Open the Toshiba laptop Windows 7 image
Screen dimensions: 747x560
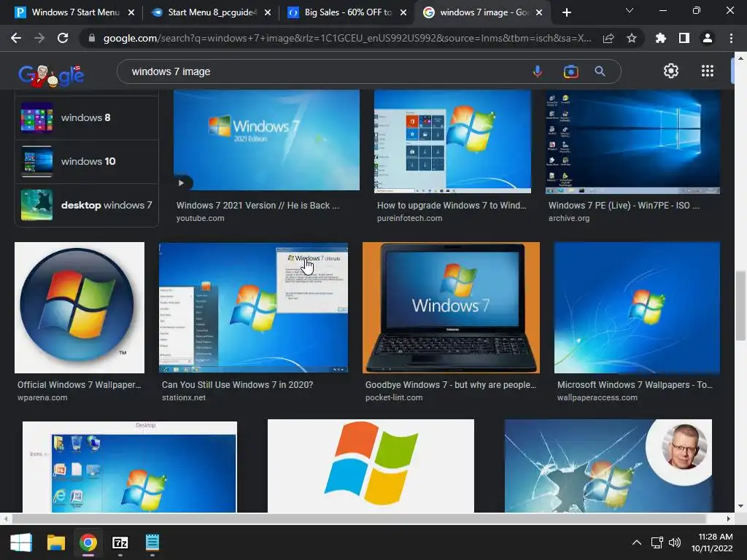click(451, 308)
